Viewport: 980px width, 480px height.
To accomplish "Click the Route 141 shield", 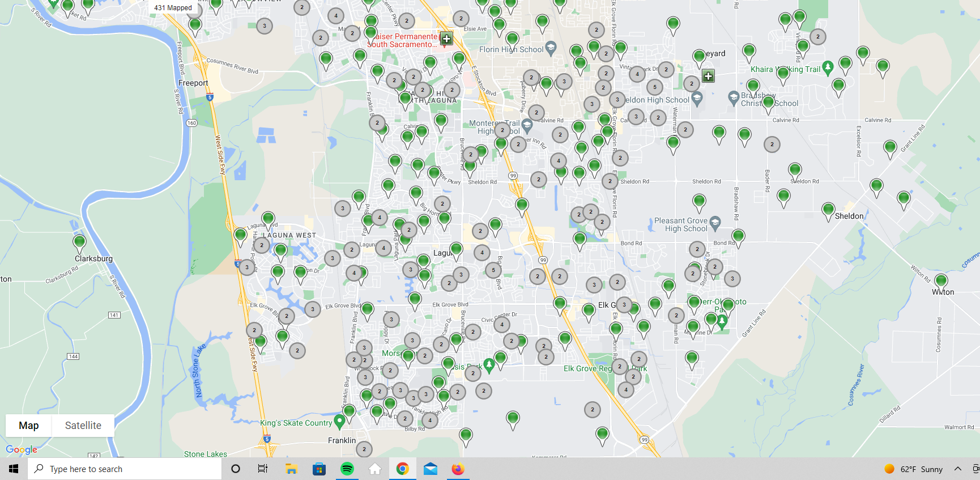I will tap(114, 315).
